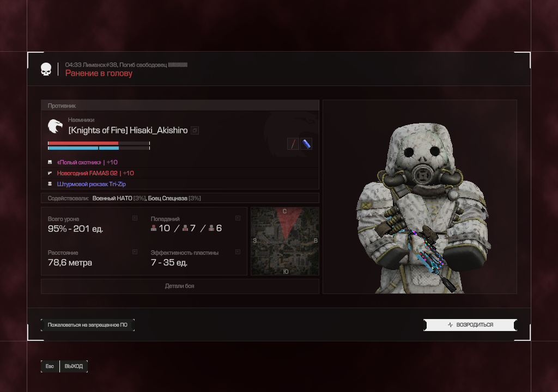Click the Противник section header

coord(180,106)
